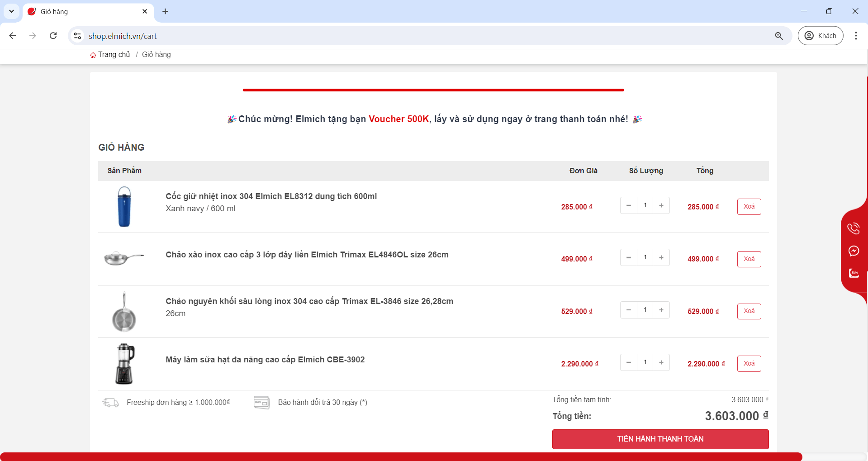Click the zoom magnifier icon in address bar
The image size is (868, 461).
779,36
